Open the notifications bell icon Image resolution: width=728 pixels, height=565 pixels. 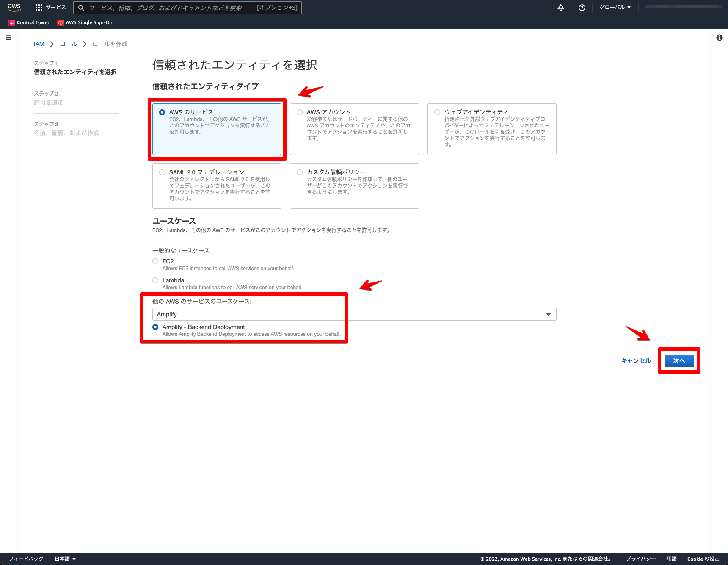[561, 8]
